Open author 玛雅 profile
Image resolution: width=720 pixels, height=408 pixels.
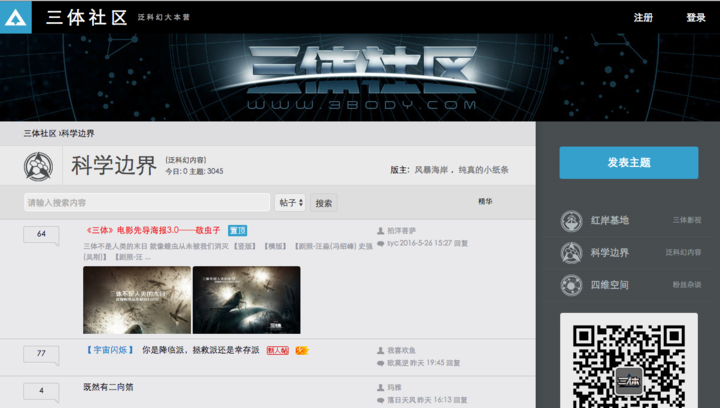tap(394, 388)
